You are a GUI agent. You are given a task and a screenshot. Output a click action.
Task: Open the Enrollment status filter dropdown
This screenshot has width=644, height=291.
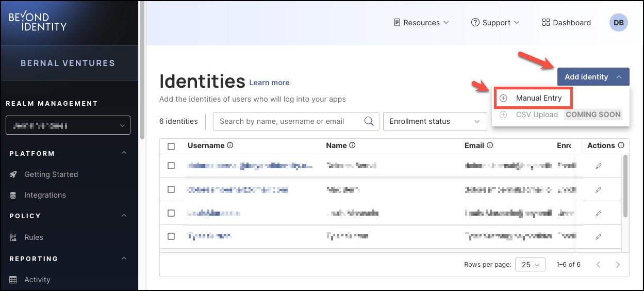pos(435,121)
